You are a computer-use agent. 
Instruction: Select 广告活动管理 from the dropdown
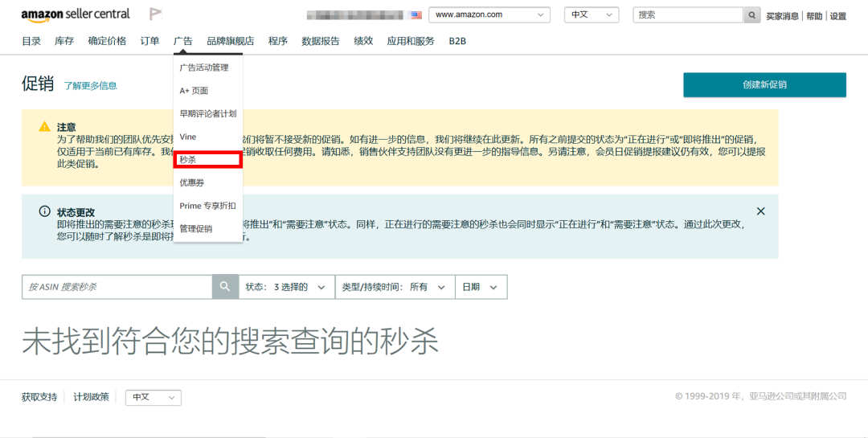pyautogui.click(x=207, y=68)
